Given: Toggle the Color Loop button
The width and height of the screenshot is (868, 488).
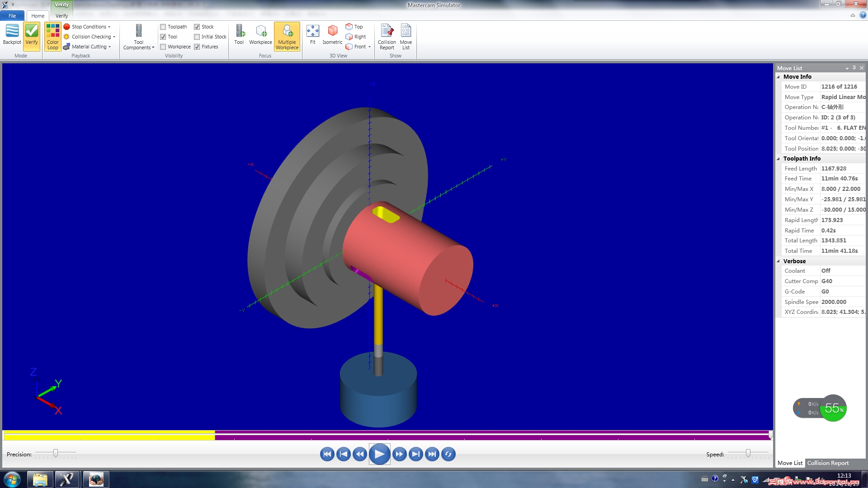Looking at the screenshot, I should point(52,36).
